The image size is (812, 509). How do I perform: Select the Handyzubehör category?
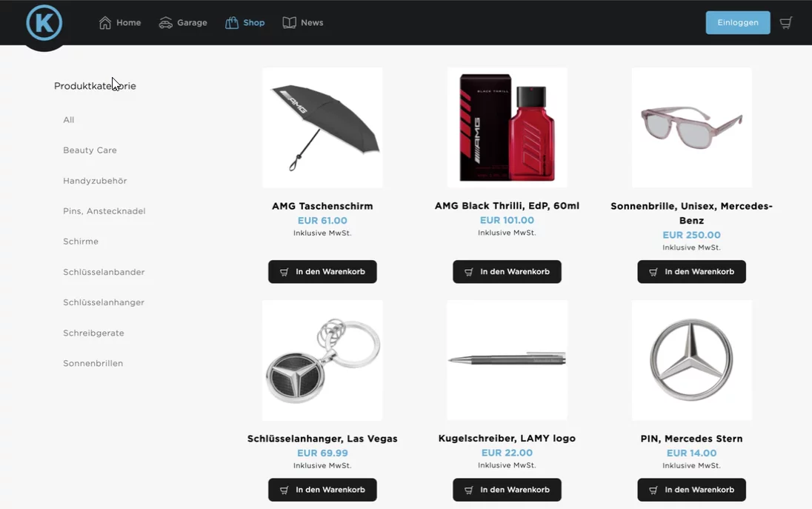95,181
